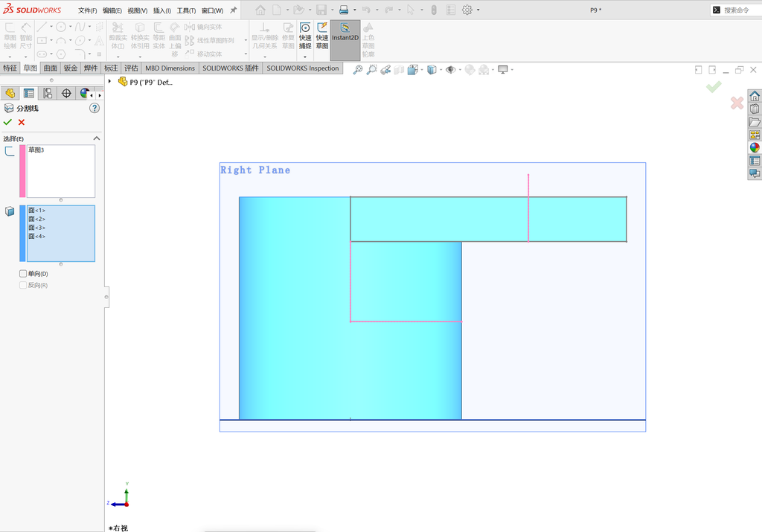Switch to the 钣金 tab

[x=71, y=68]
